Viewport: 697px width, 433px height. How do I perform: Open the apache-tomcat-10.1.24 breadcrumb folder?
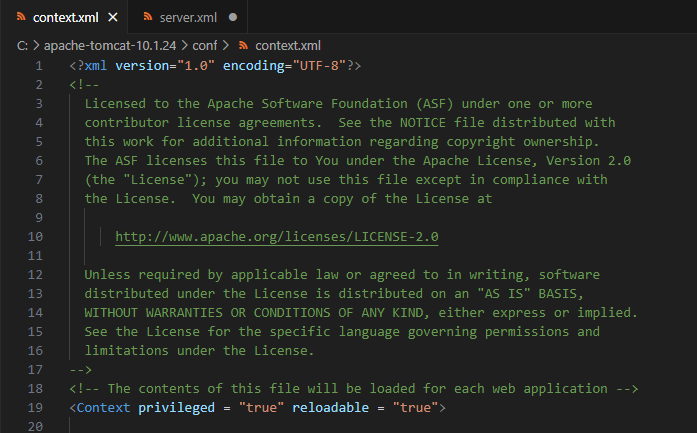[110, 45]
